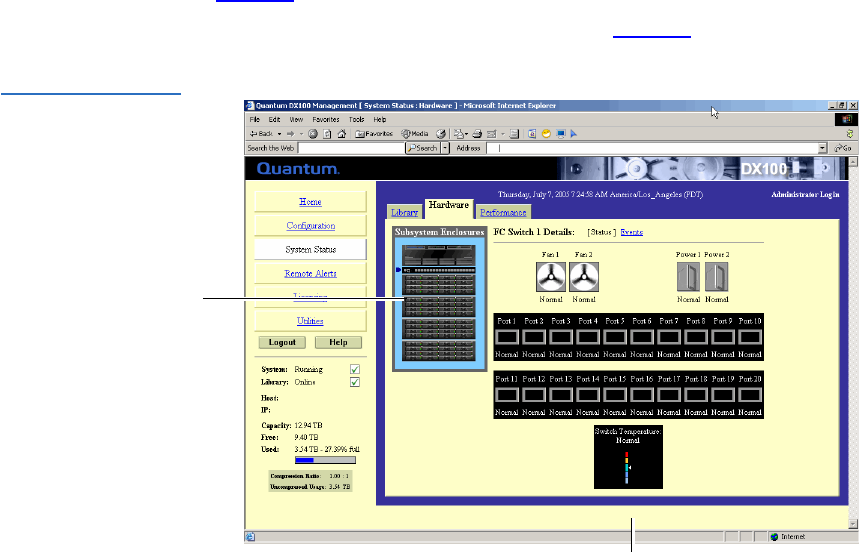Click the browser Forward arrow

(290, 134)
